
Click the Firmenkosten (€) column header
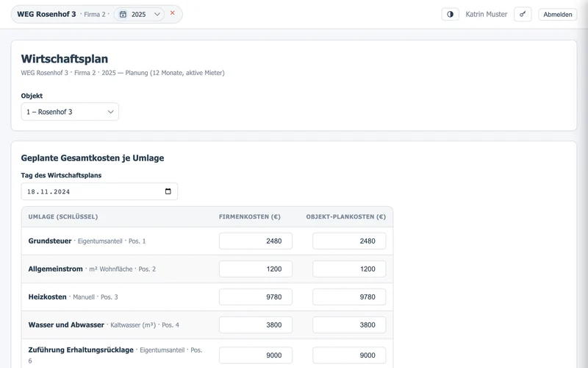click(x=250, y=216)
